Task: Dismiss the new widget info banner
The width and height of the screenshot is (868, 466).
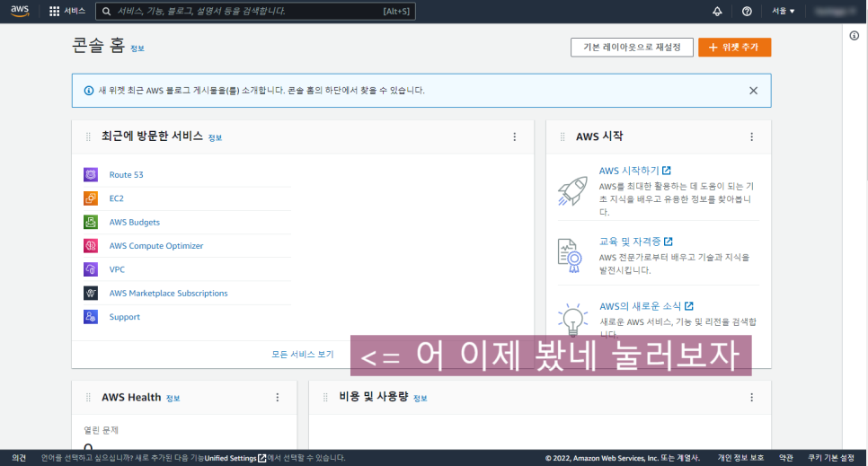Action: [753, 91]
